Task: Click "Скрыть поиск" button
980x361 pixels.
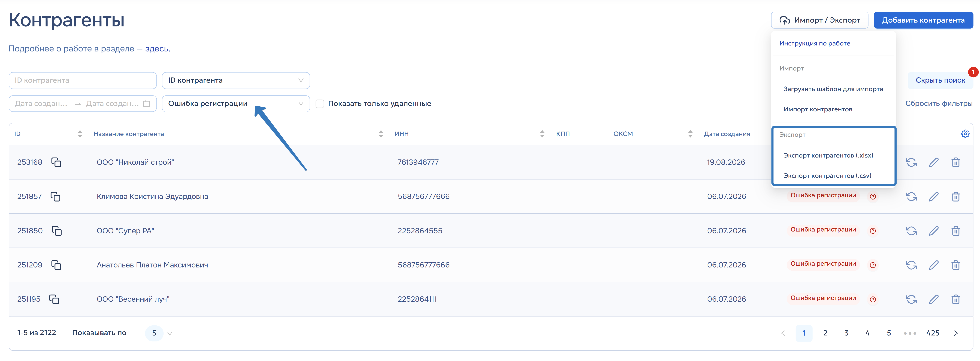Action: (940, 81)
